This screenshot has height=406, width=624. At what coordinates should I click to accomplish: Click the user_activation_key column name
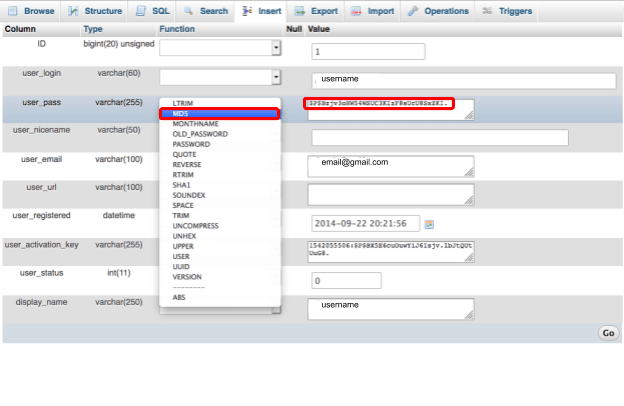(41, 245)
